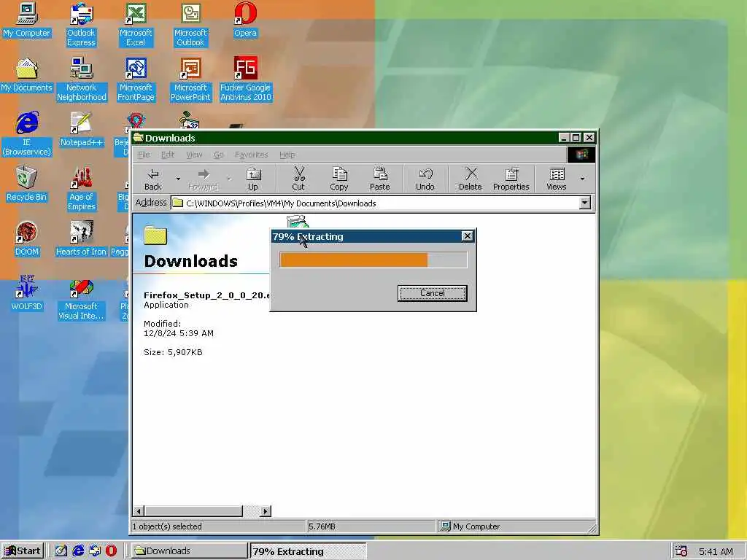This screenshot has width=747, height=560.
Task: Open the Favorites menu
Action: (x=251, y=155)
